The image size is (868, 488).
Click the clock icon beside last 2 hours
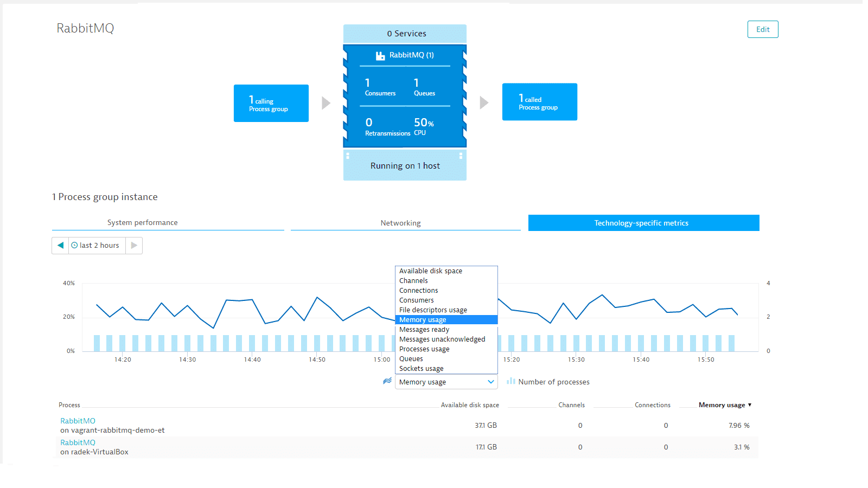tap(75, 246)
